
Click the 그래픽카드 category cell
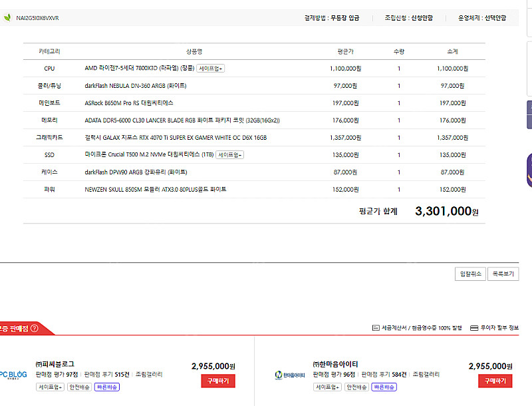49,138
